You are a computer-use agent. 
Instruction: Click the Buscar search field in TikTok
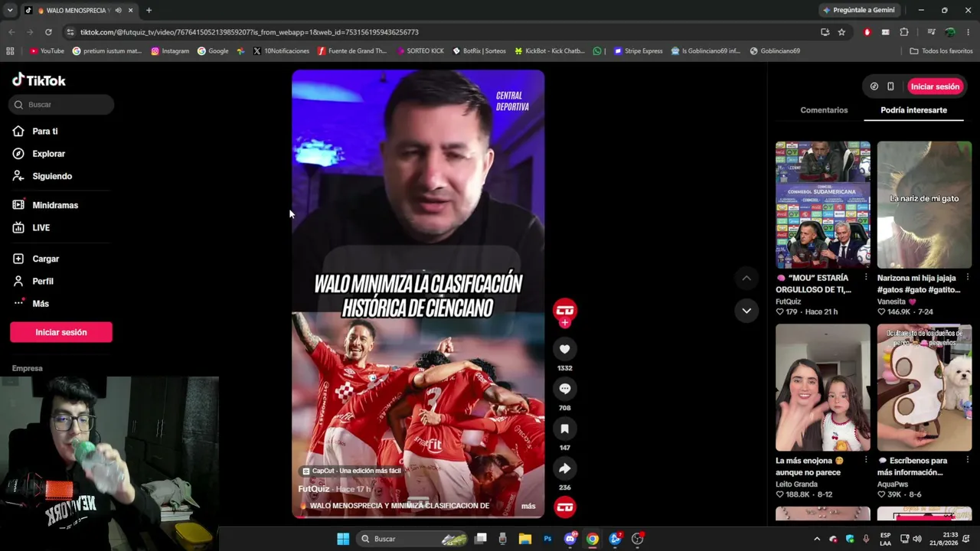click(61, 105)
